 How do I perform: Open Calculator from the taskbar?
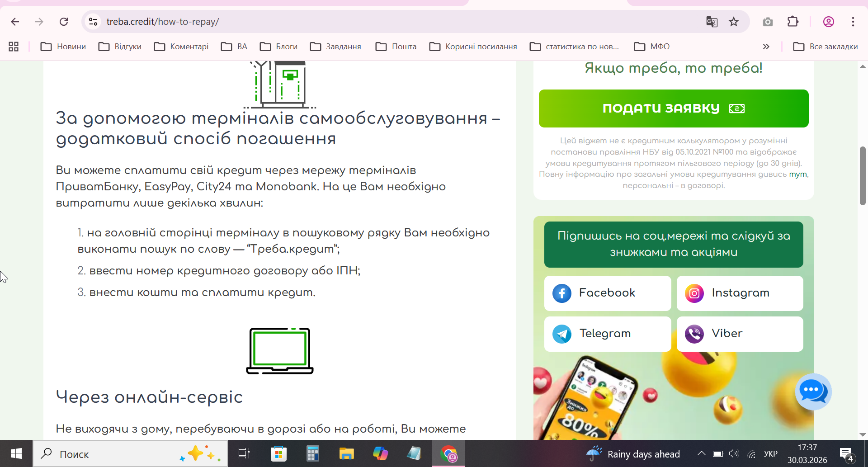coord(312,453)
